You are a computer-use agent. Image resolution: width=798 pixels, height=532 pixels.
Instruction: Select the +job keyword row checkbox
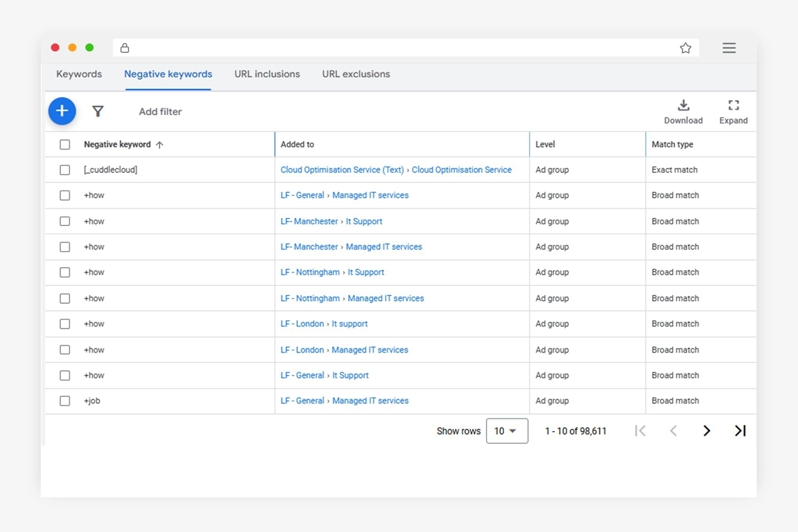click(65, 401)
